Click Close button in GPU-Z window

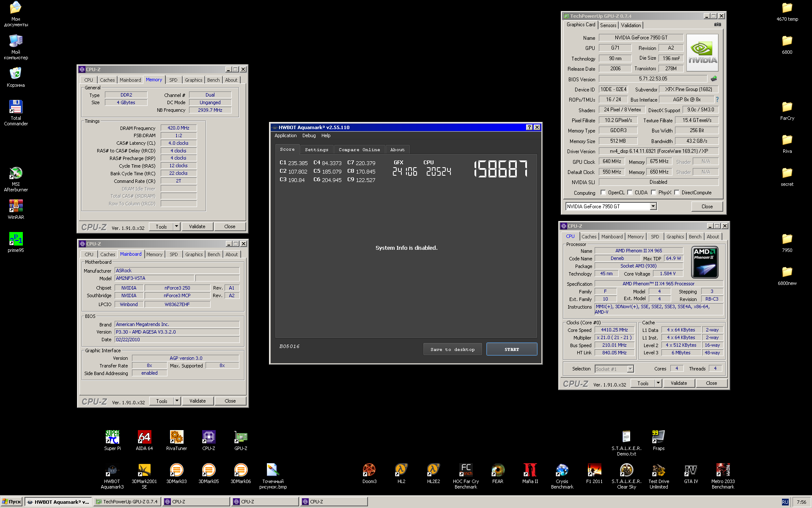point(707,207)
